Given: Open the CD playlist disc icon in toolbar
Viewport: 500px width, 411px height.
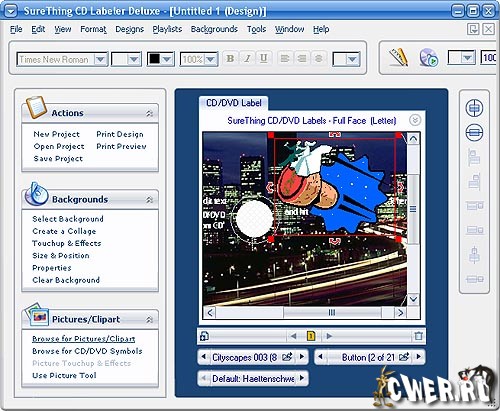Looking at the screenshot, I should [428, 58].
